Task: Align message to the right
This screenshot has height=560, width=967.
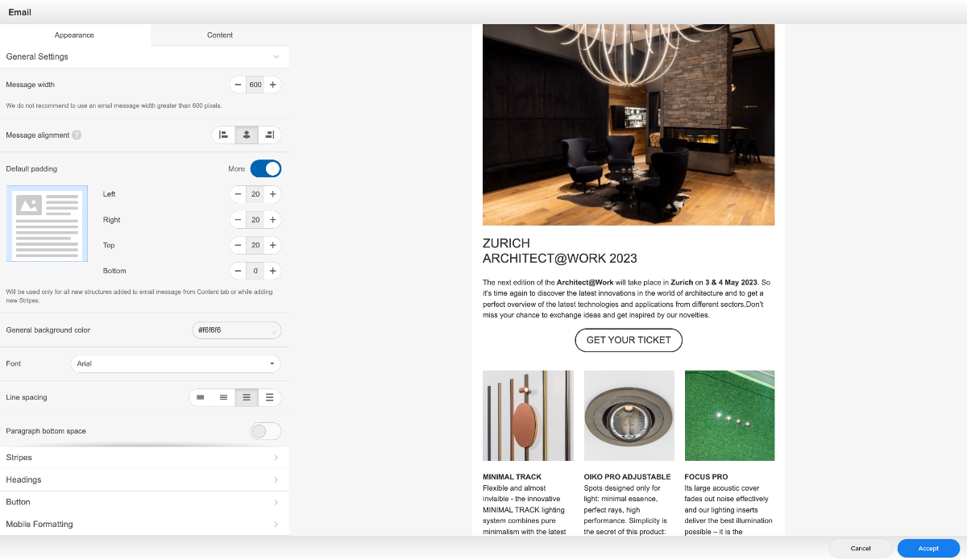Action: [270, 135]
